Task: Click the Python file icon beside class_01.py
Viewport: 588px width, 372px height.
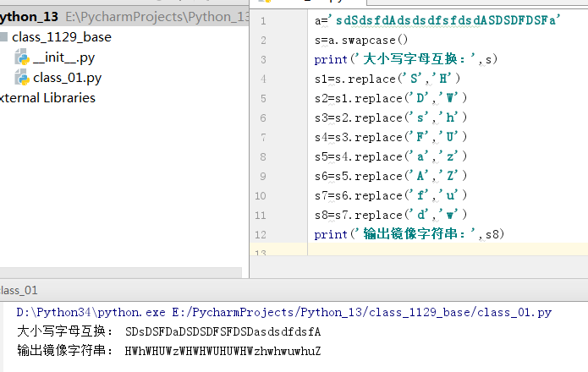Action: pyautogui.click(x=22, y=78)
